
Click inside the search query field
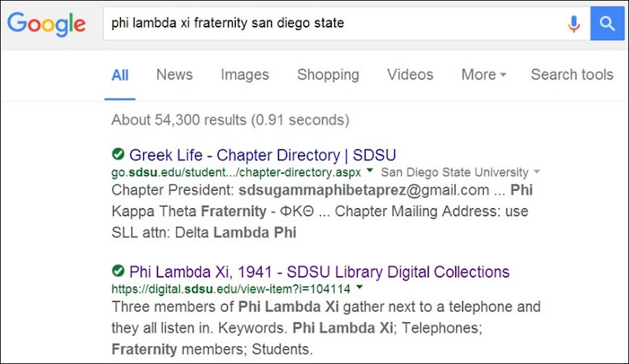pos(330,24)
